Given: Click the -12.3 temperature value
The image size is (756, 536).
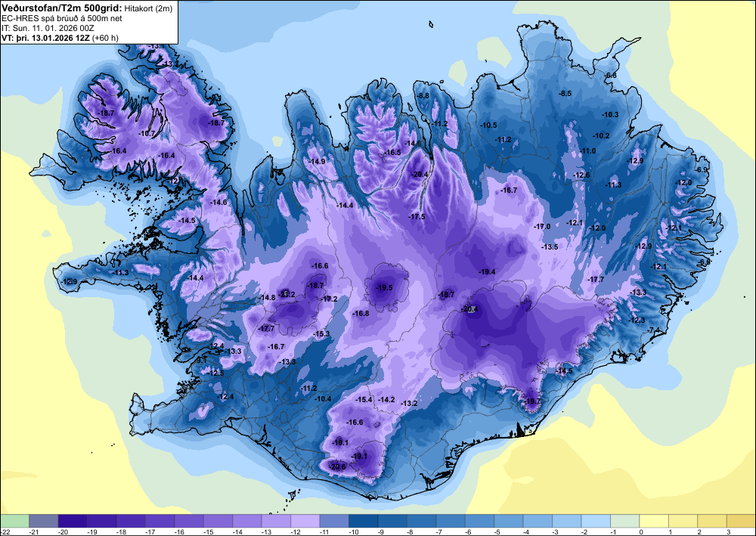Looking at the screenshot, I should pyautogui.click(x=637, y=320).
